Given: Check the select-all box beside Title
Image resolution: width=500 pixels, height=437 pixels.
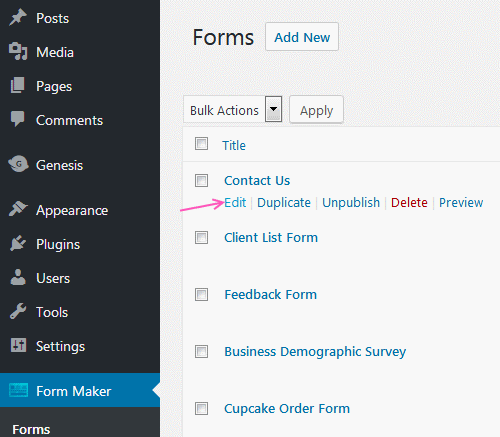Looking at the screenshot, I should coord(201,144).
